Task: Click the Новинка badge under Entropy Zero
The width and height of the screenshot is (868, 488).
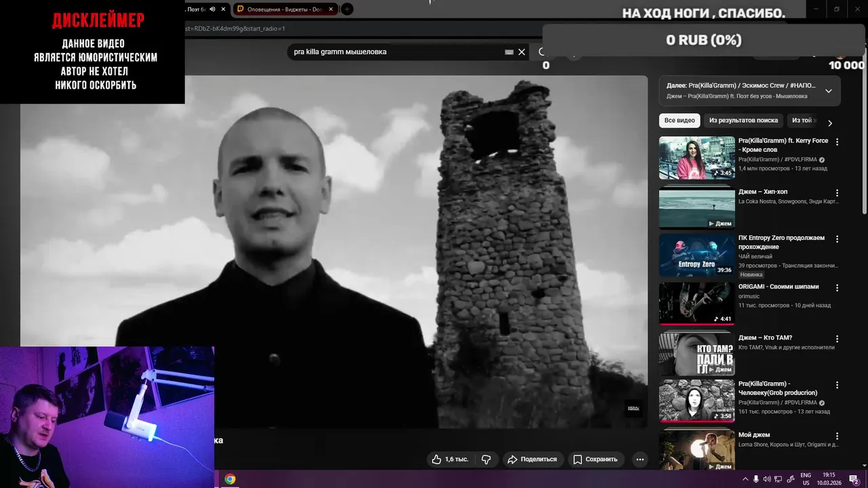Action: pos(751,274)
